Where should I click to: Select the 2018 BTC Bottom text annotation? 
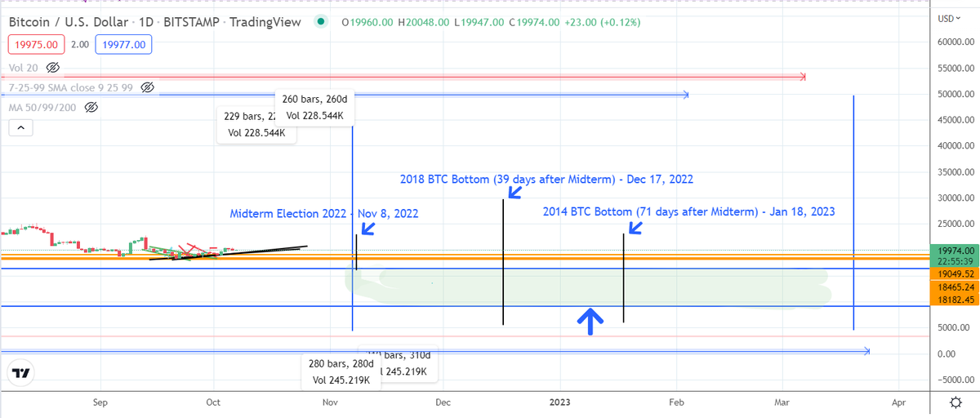[x=546, y=179]
